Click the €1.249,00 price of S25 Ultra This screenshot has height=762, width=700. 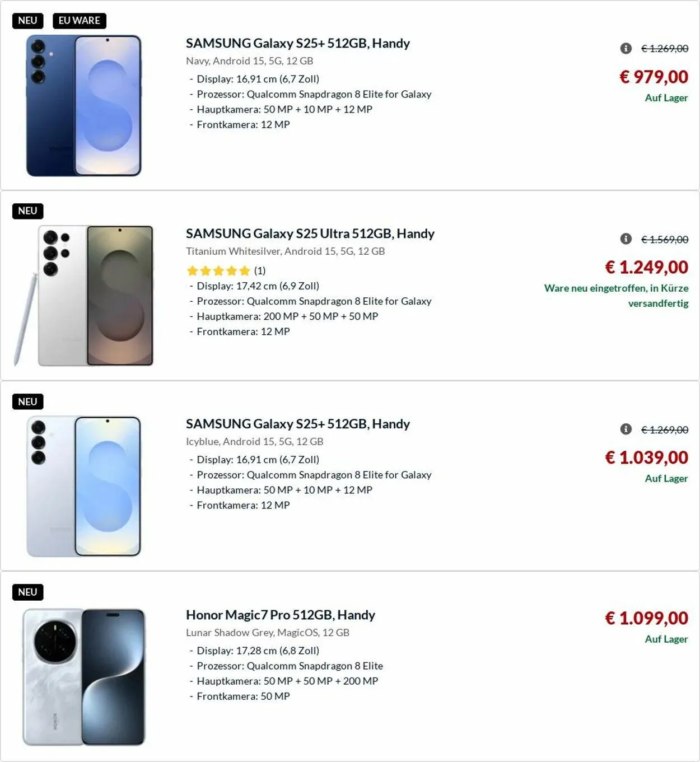[x=646, y=267]
